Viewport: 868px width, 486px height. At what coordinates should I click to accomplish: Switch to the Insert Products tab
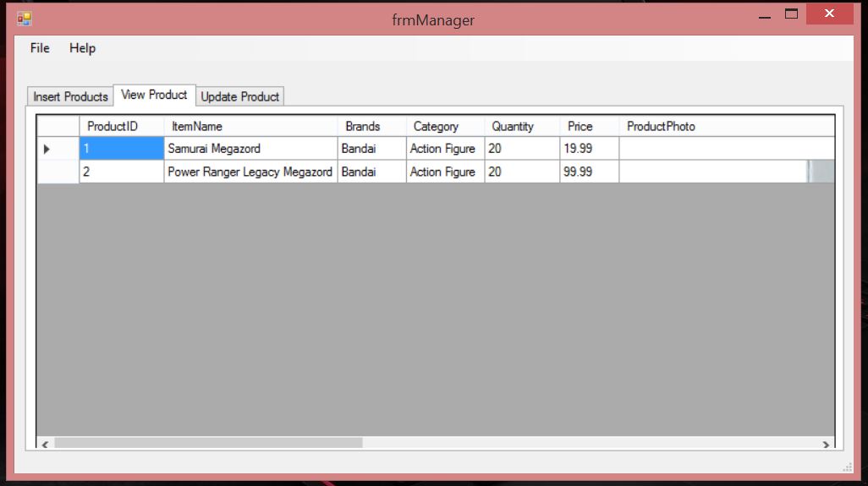click(70, 96)
